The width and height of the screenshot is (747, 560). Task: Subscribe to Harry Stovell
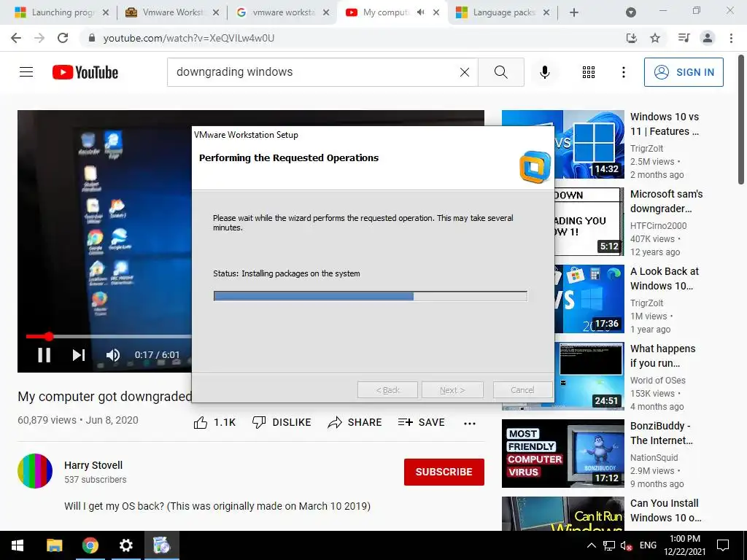444,472
